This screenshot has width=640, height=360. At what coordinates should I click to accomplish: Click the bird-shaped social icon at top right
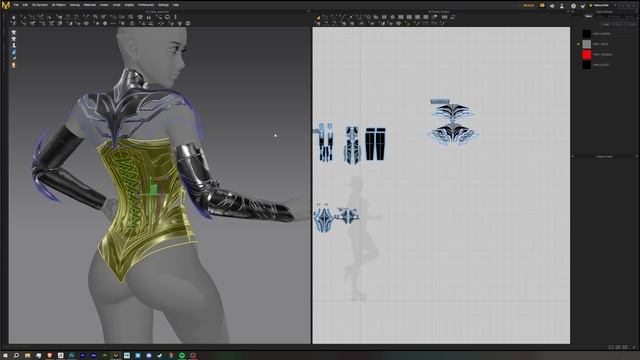[583, 6]
